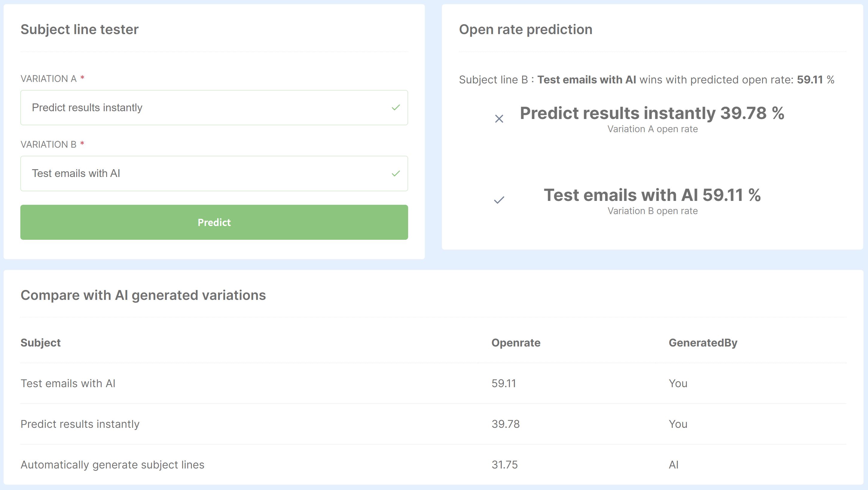The width and height of the screenshot is (868, 490).
Task: Click the 31.75 open rate cell
Action: pos(504,465)
